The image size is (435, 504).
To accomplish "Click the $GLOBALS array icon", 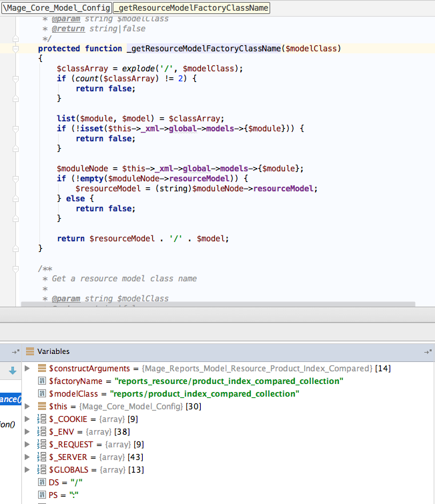I will click(42, 469).
